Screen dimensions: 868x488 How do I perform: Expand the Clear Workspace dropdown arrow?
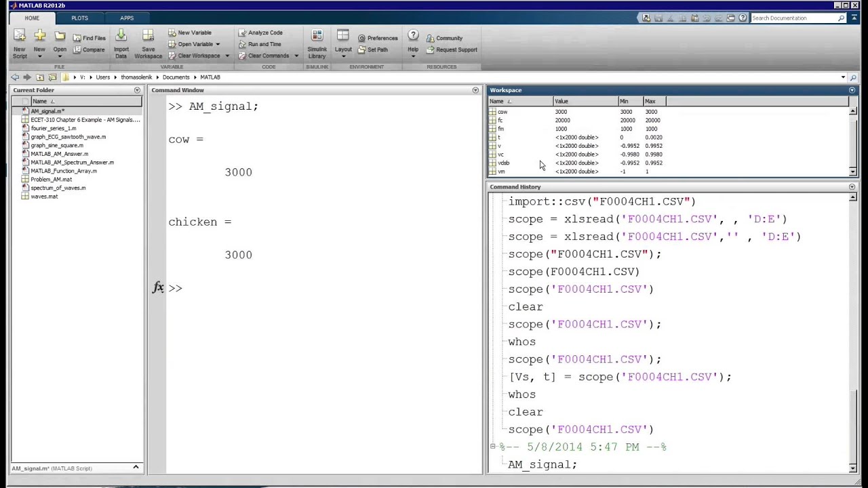tap(227, 56)
